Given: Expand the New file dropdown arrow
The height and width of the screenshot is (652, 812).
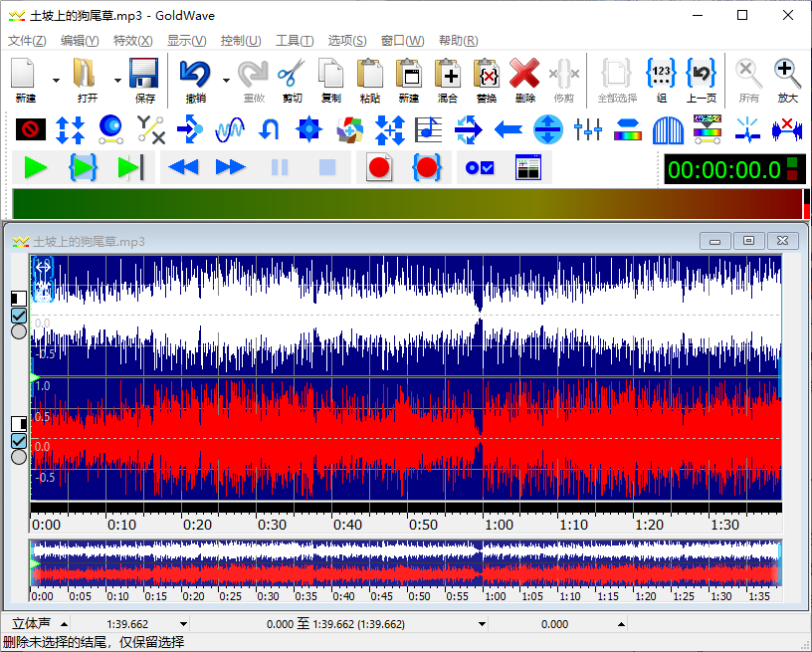Looking at the screenshot, I should point(56,81).
